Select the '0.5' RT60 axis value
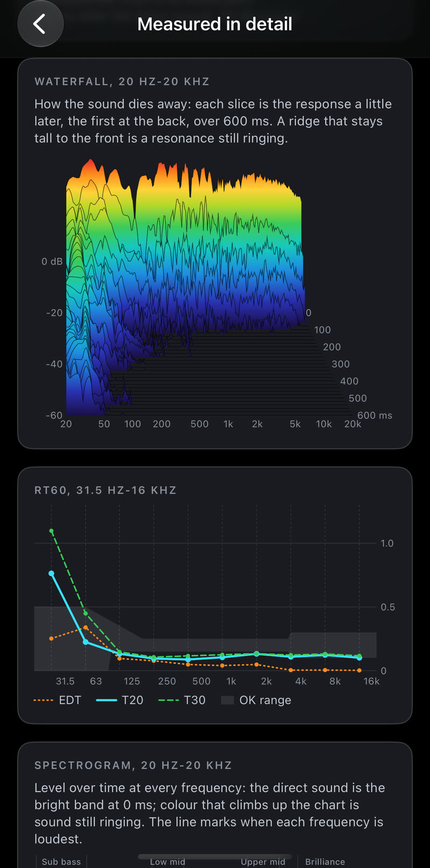Image resolution: width=430 pixels, height=868 pixels. 388,607
